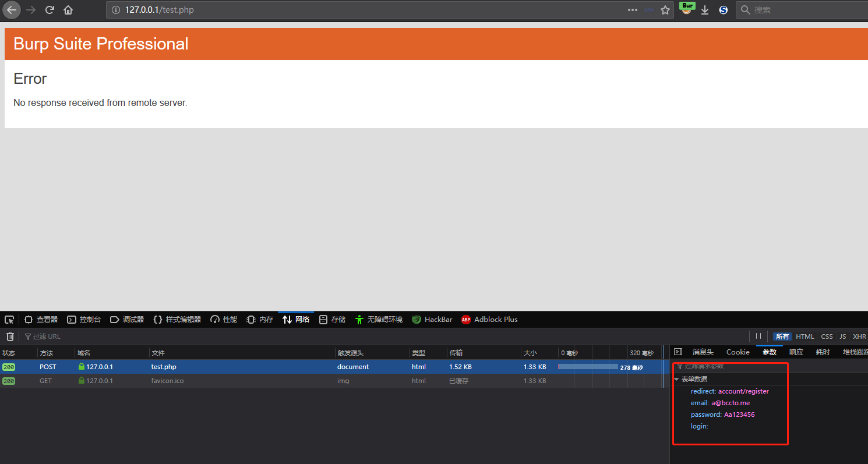This screenshot has height=464, width=868.
Task: Pause network recording with the pause icon
Action: click(x=758, y=336)
